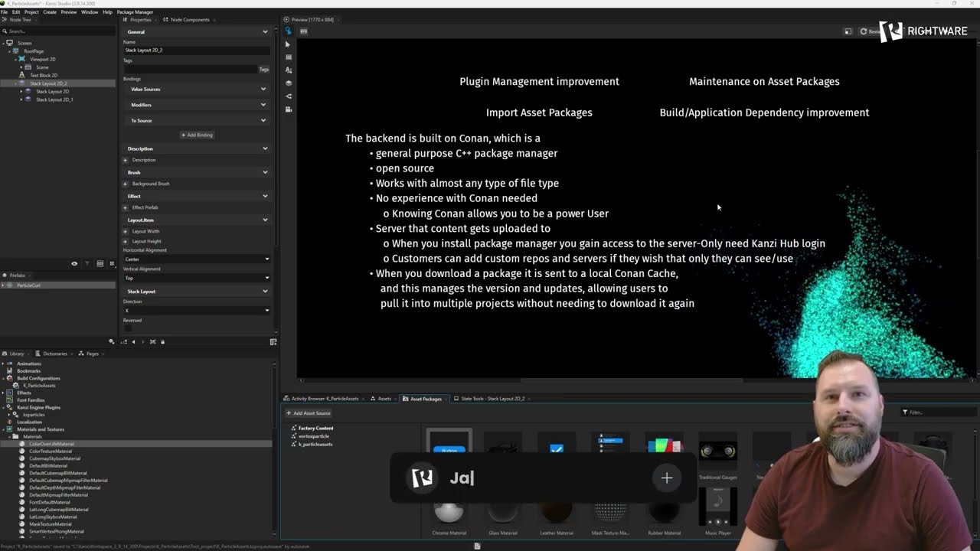Add Layout Width property with plus
980x551 pixels.
coord(126,231)
